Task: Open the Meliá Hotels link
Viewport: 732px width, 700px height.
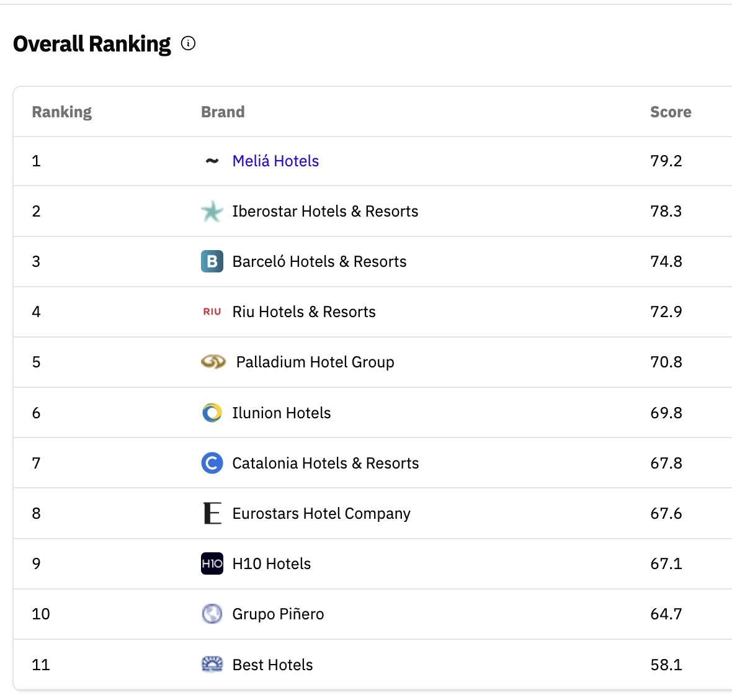Action: (x=275, y=161)
